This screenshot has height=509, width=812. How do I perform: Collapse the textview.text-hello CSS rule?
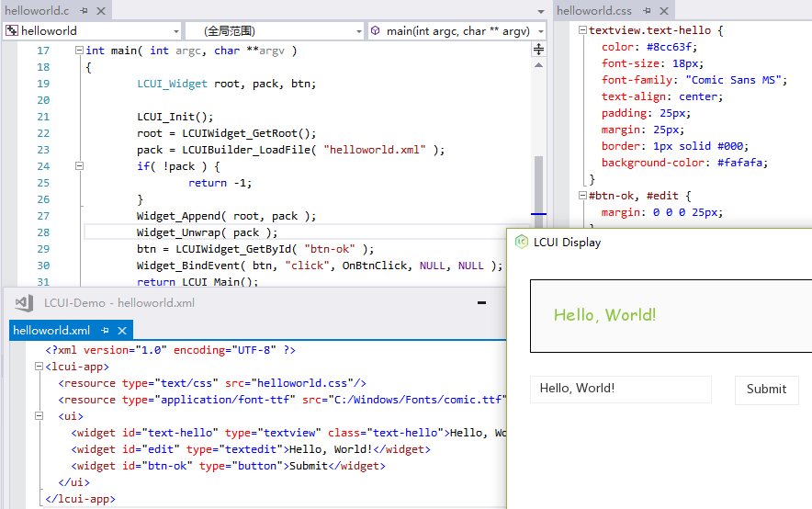582,30
